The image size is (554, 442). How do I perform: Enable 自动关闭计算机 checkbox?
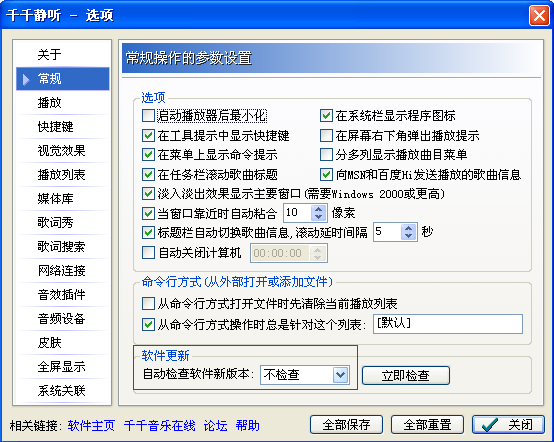(x=148, y=253)
